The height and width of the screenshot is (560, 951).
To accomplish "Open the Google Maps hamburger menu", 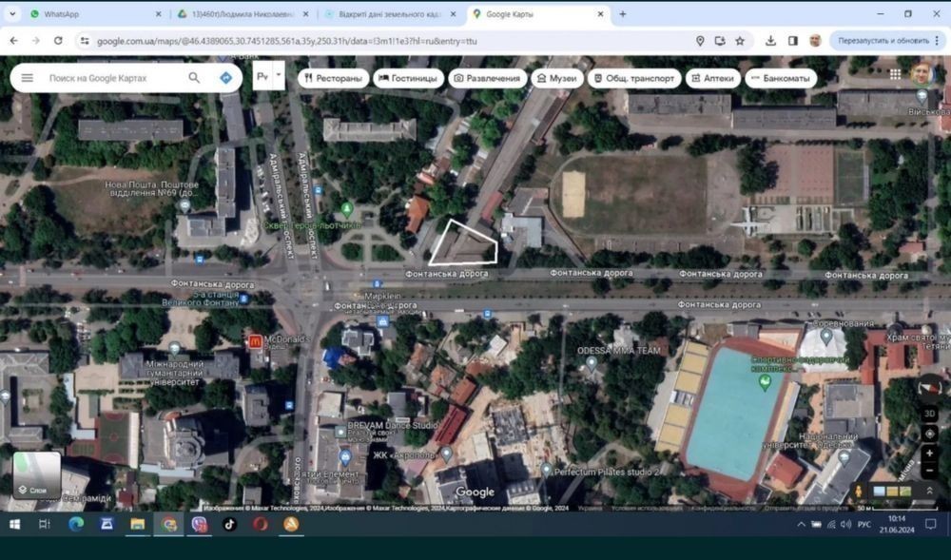I will [x=27, y=78].
